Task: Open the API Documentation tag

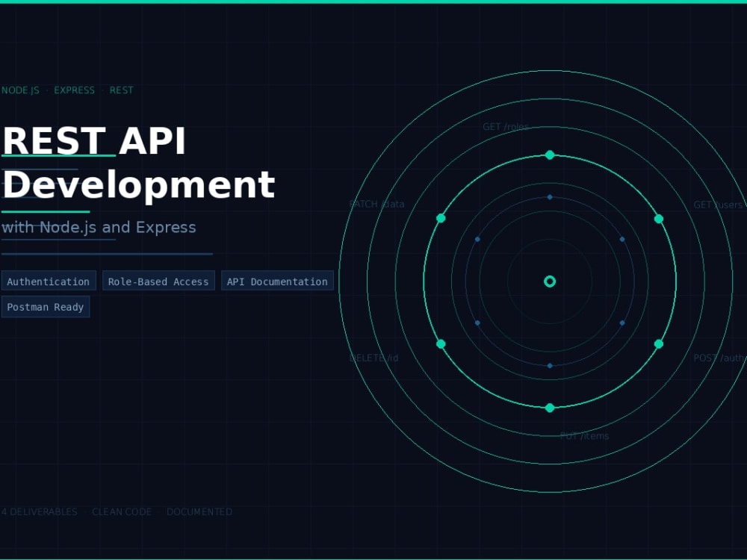Action: click(x=277, y=281)
